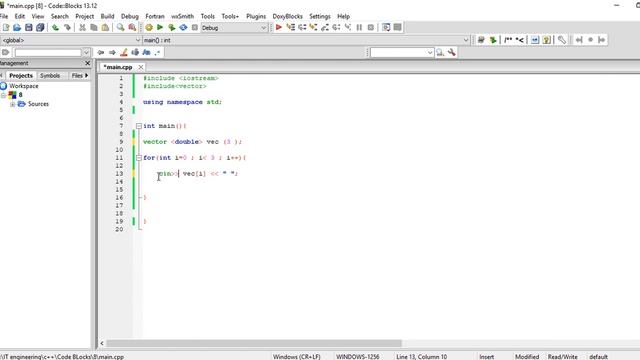Save the current file
640x360 pixels.
coord(29,27)
